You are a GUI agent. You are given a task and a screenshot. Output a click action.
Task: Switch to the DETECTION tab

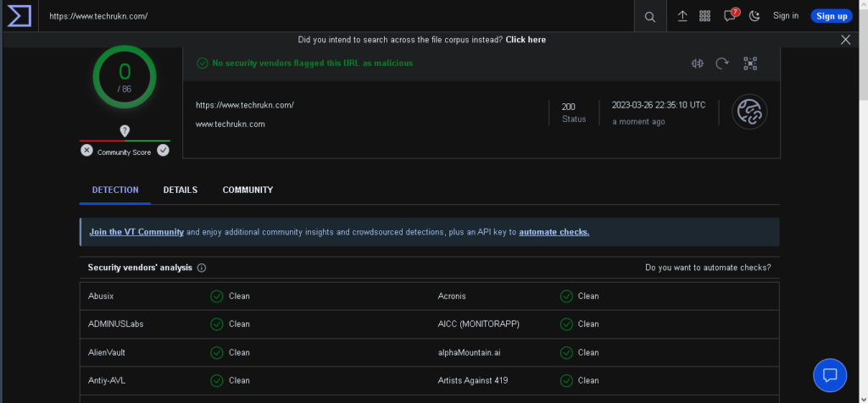pos(115,190)
